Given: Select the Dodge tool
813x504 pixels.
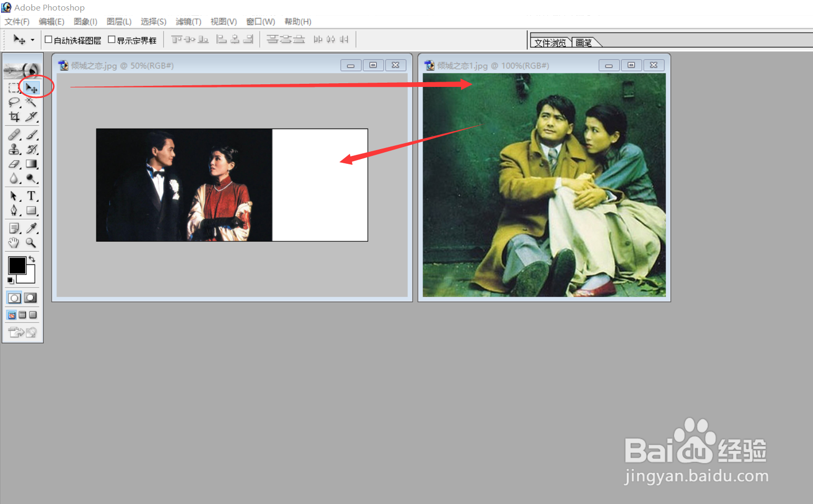Looking at the screenshot, I should [x=32, y=179].
